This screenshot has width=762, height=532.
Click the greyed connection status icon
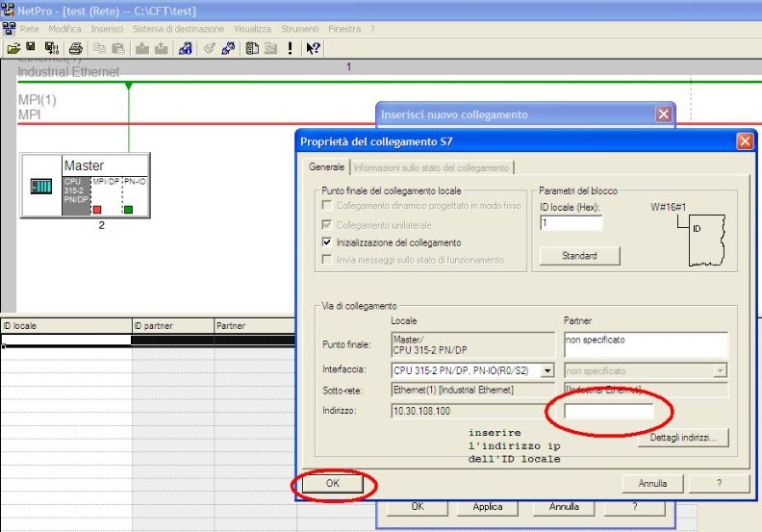(210, 48)
